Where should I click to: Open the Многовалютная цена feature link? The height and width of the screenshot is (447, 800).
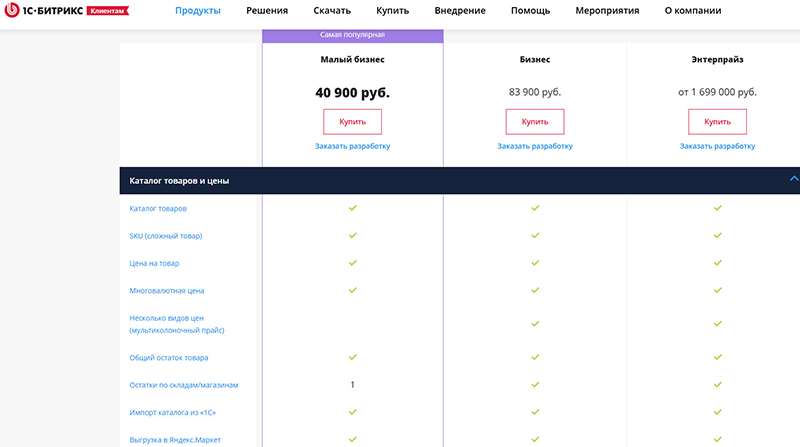pos(166,291)
